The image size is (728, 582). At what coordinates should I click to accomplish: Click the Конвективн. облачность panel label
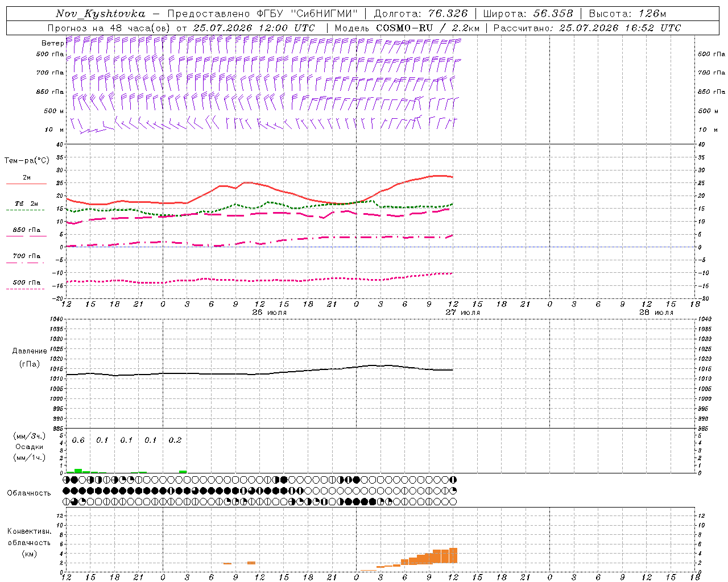pyautogui.click(x=29, y=542)
